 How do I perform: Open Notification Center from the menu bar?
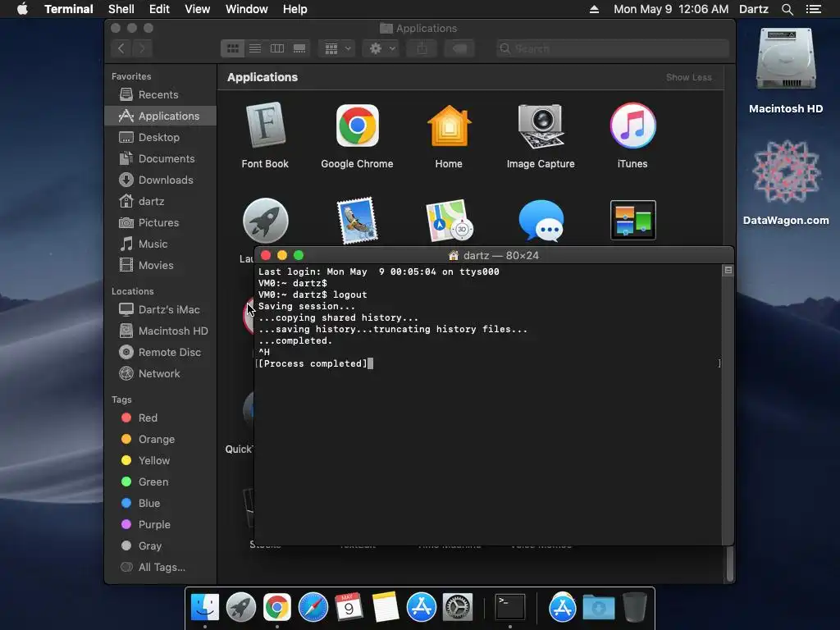(813, 9)
